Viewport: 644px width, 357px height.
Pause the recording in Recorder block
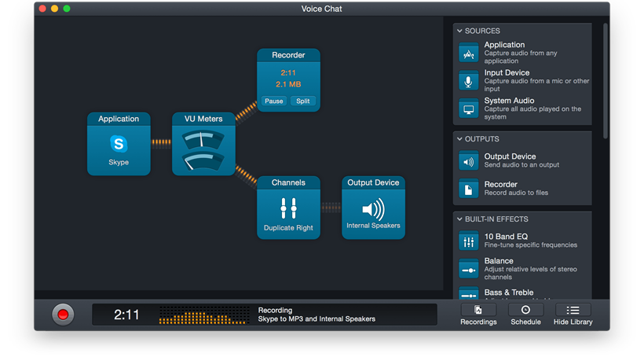pyautogui.click(x=273, y=101)
